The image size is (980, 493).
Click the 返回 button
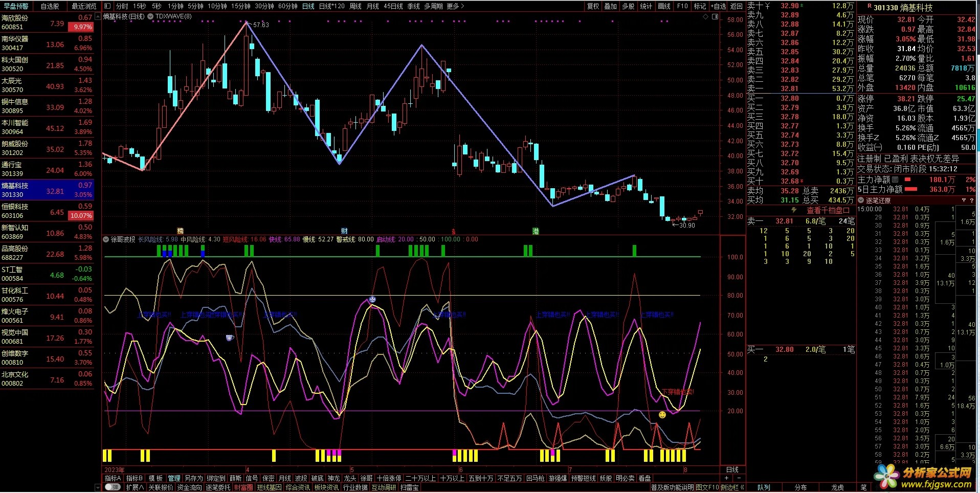point(737,6)
